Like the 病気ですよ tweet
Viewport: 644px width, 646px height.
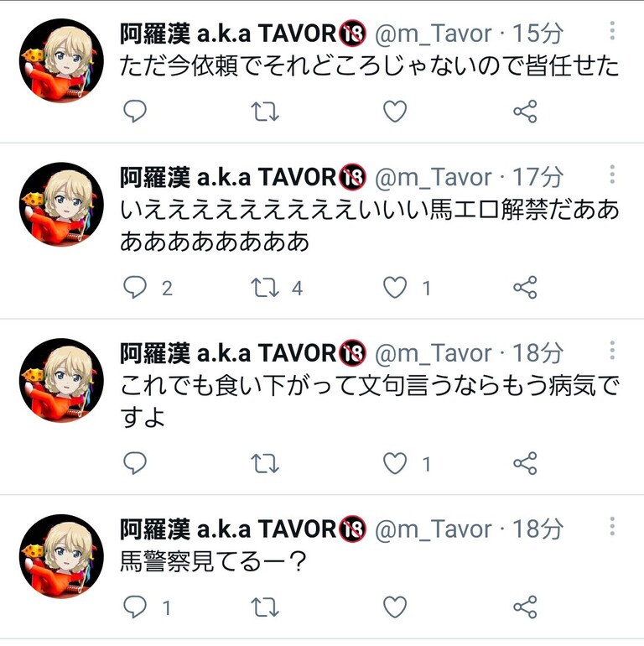click(x=395, y=463)
